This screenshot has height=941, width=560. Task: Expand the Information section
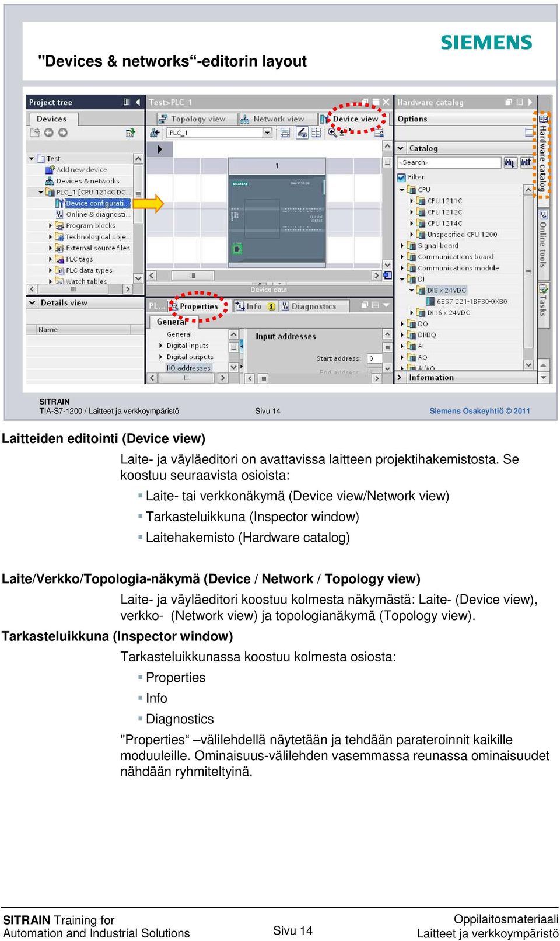(x=400, y=378)
